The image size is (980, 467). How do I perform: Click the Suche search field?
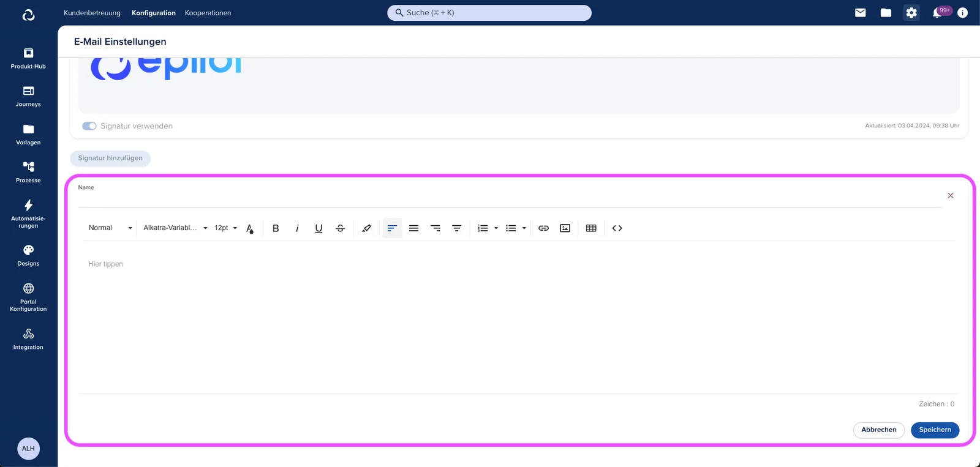(x=489, y=13)
